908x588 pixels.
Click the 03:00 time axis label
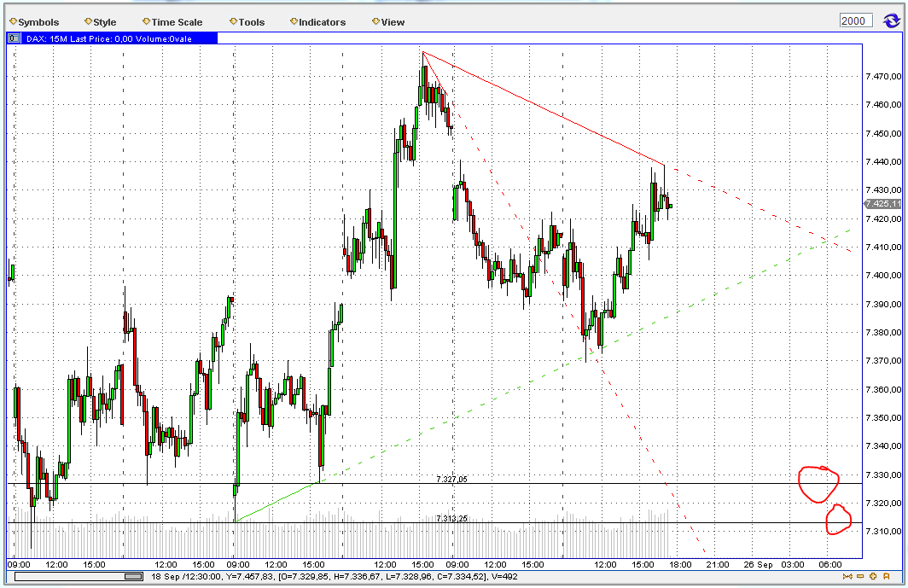pos(793,564)
